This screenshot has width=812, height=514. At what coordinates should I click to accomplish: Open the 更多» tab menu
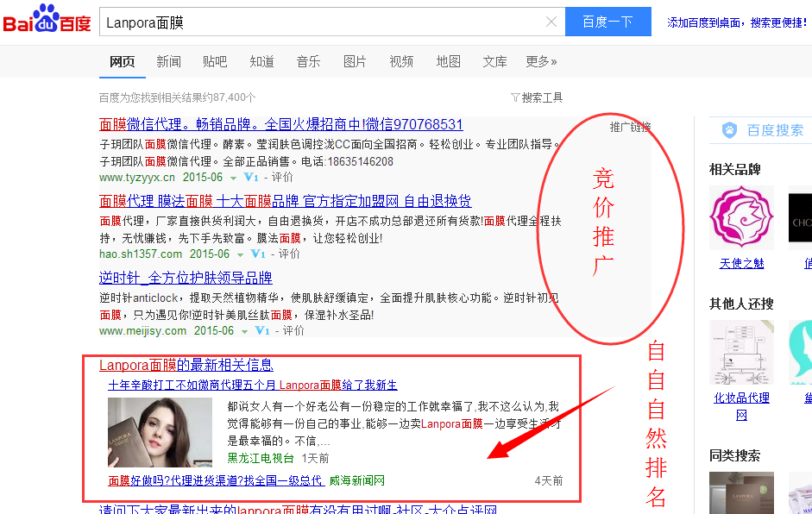(541, 61)
